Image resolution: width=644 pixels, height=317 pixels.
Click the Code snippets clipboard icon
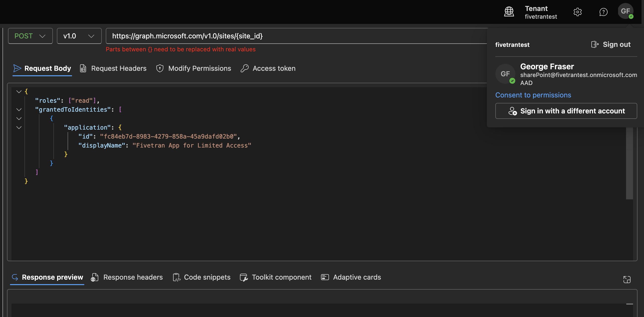(x=177, y=277)
